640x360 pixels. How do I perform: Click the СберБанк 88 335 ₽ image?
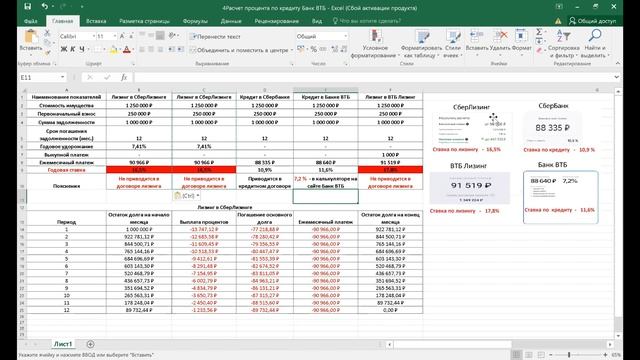pos(553,128)
